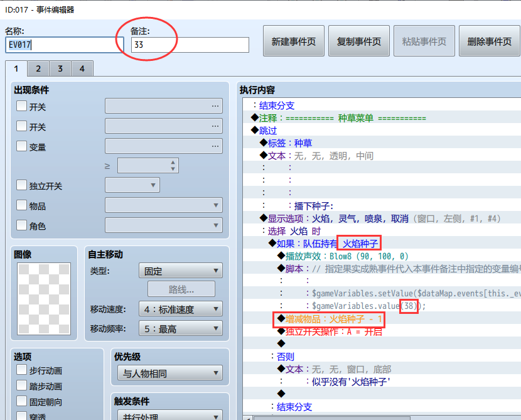This screenshot has height=420, width=521.
Task: Click the 路线... button
Action: tap(181, 289)
